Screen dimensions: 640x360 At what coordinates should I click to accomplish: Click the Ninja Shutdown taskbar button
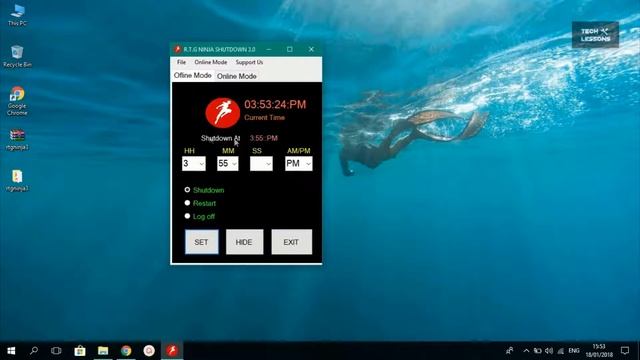(x=172, y=351)
